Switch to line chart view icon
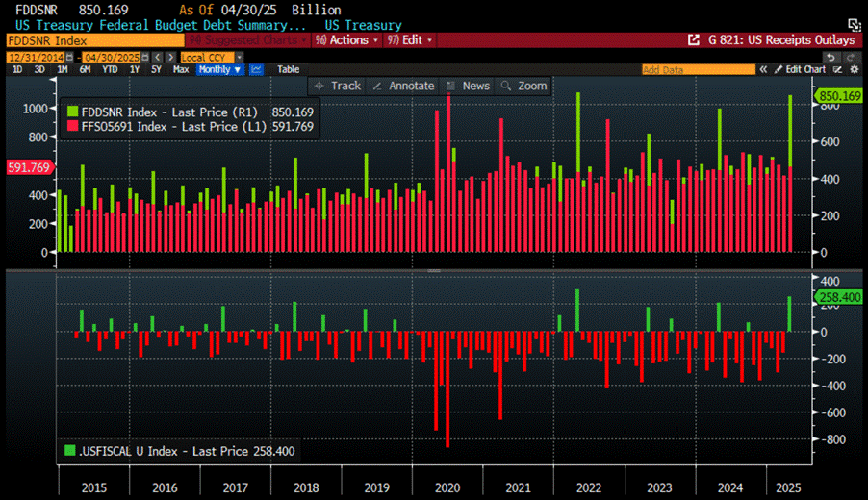868x500 pixels. pos(256,69)
